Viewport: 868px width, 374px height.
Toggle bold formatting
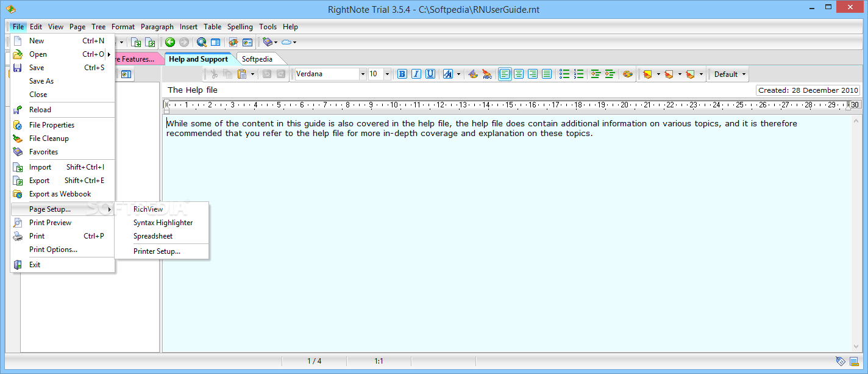[402, 74]
